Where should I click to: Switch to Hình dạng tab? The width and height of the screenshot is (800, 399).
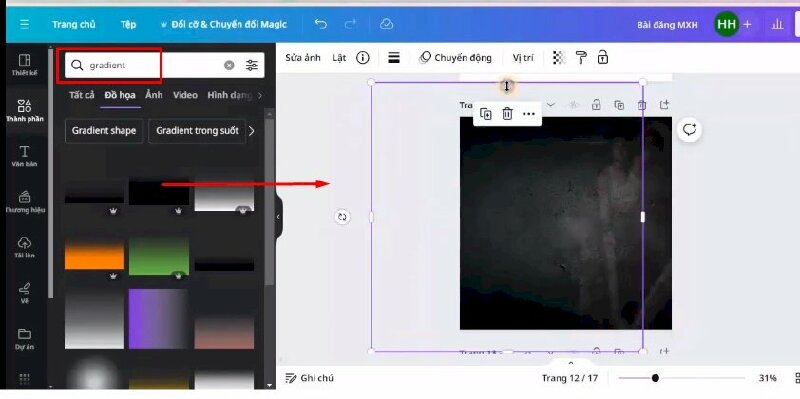(x=230, y=95)
